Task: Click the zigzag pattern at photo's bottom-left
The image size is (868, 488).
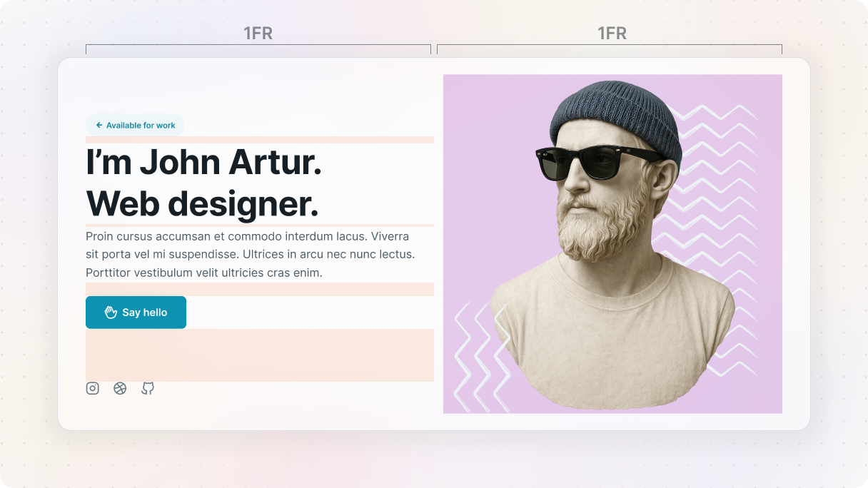Action: pyautogui.click(x=478, y=357)
